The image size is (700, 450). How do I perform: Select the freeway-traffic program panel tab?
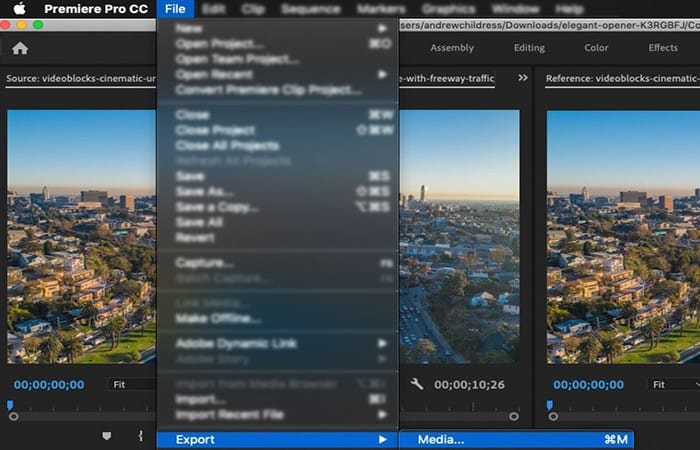(x=447, y=79)
